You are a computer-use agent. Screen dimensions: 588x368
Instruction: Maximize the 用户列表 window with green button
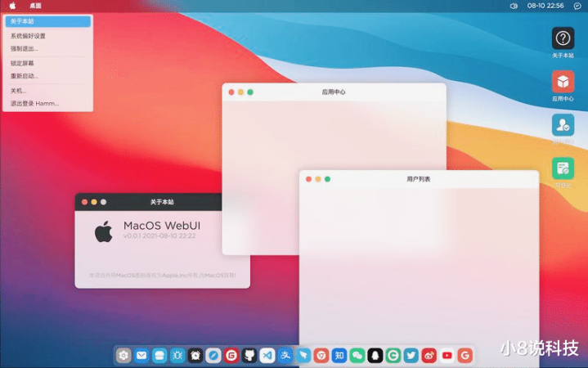(x=327, y=179)
